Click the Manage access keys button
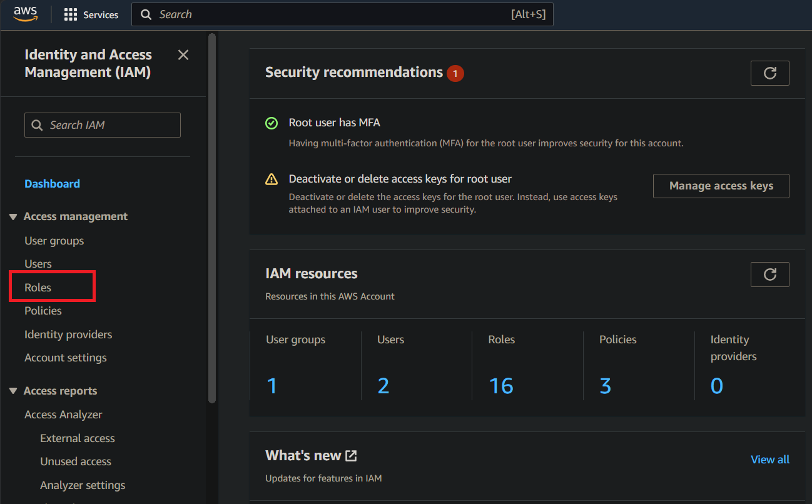812x504 pixels. 721,186
